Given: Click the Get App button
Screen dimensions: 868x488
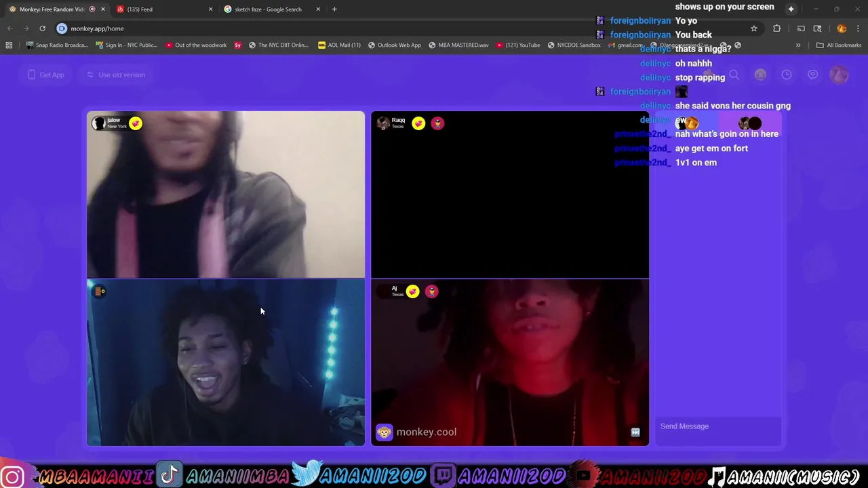Looking at the screenshot, I should [x=46, y=75].
